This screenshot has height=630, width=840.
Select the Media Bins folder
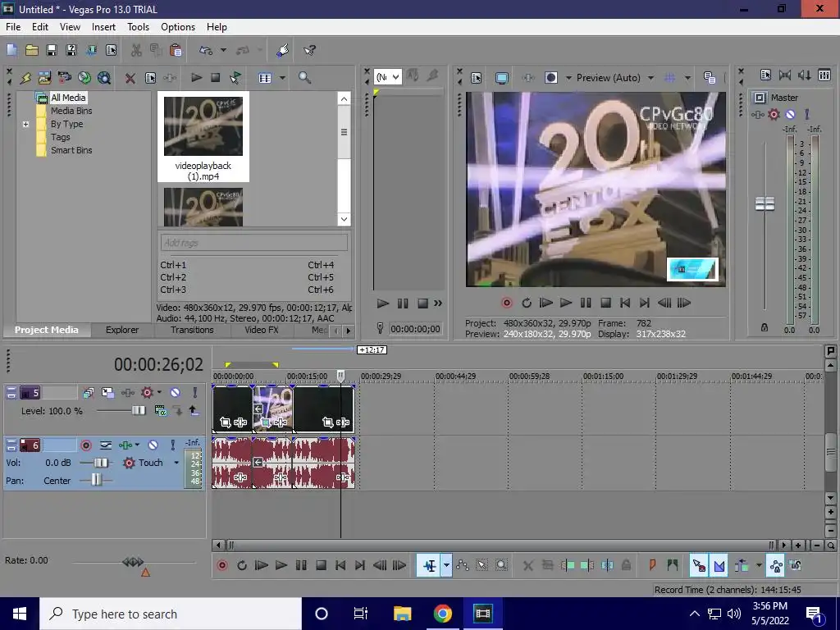(71, 111)
